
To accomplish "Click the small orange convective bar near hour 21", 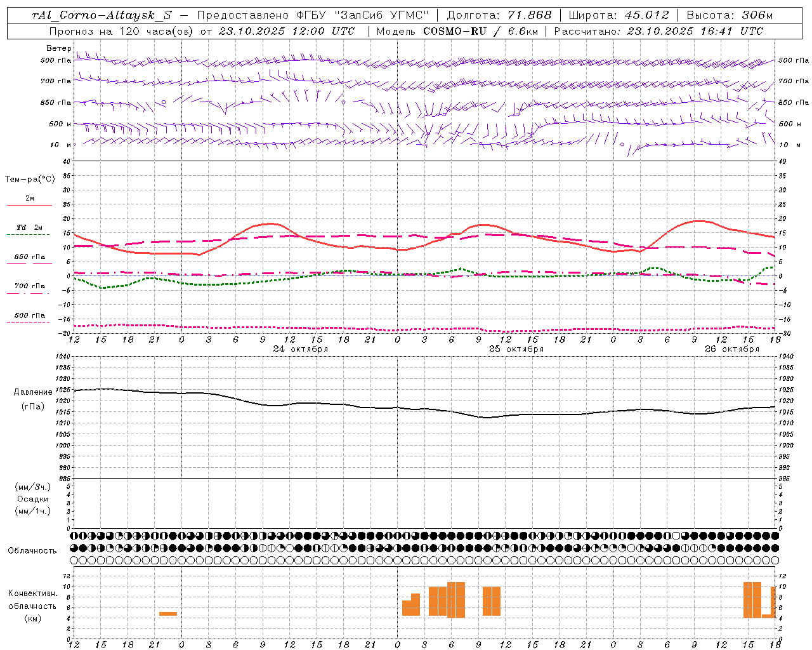I will tap(168, 613).
